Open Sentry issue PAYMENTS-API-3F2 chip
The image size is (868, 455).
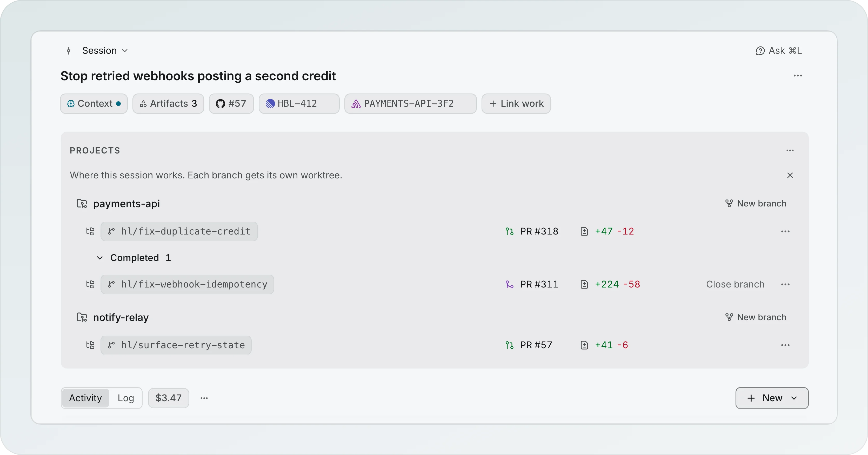[410, 103]
